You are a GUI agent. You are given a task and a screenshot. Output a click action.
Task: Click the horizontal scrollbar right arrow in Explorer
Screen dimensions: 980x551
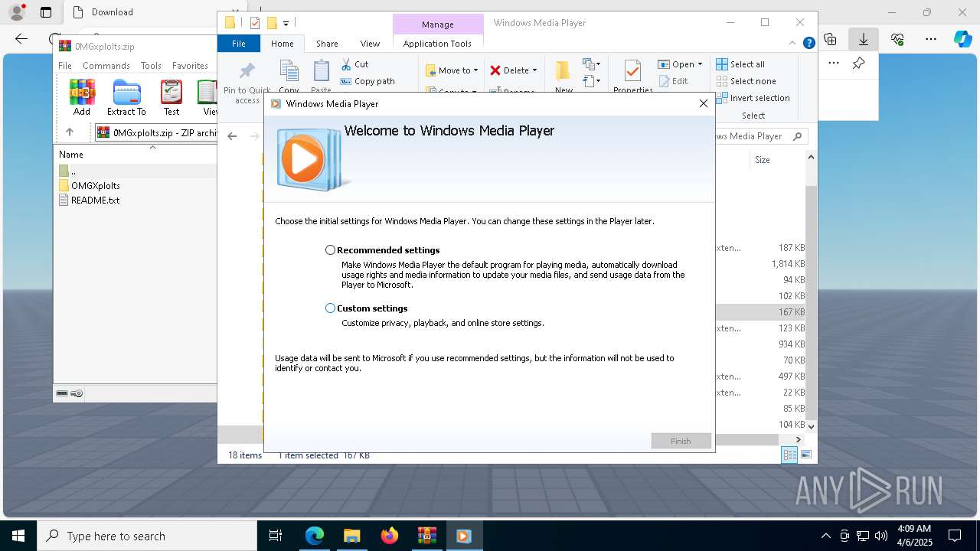pos(798,439)
